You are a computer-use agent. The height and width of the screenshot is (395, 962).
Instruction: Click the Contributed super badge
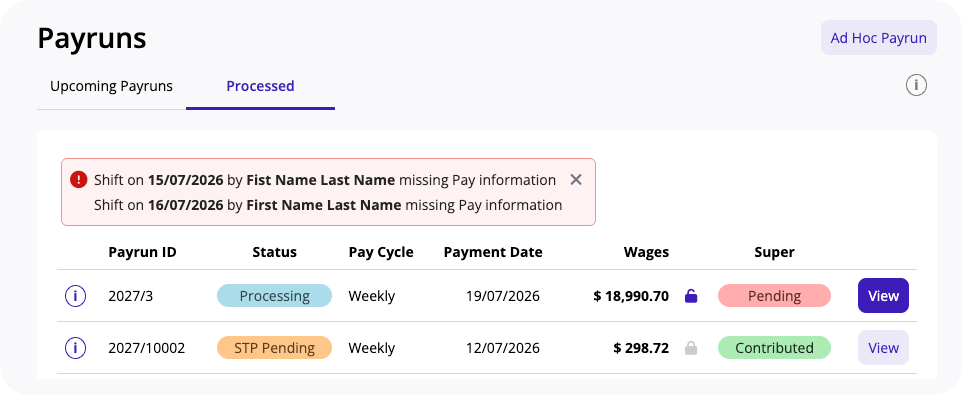(x=774, y=348)
